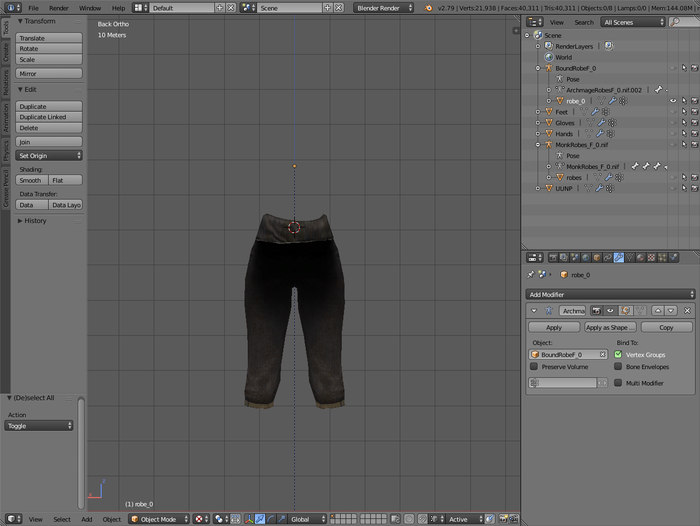
Task: Open the Add Modifier dropdown
Action: tap(610, 294)
